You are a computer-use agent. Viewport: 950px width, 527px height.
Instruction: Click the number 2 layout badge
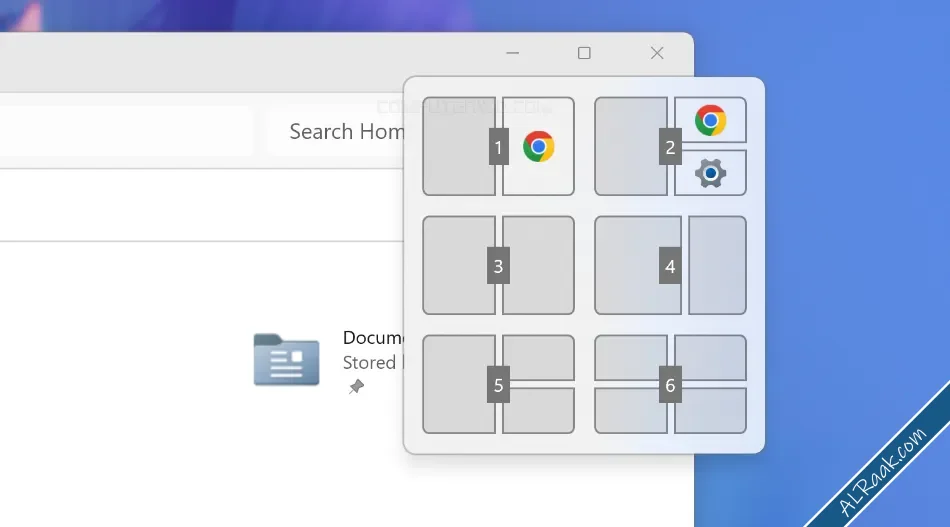(670, 147)
